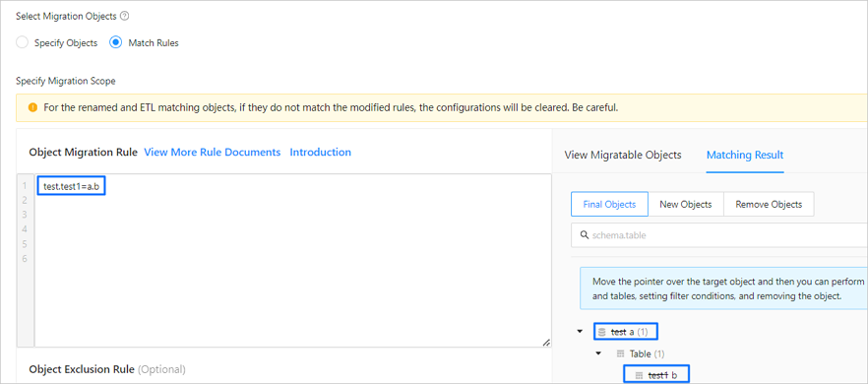Click the test.test1=a.b rule line in the editor
868x384 pixels.
coord(71,186)
